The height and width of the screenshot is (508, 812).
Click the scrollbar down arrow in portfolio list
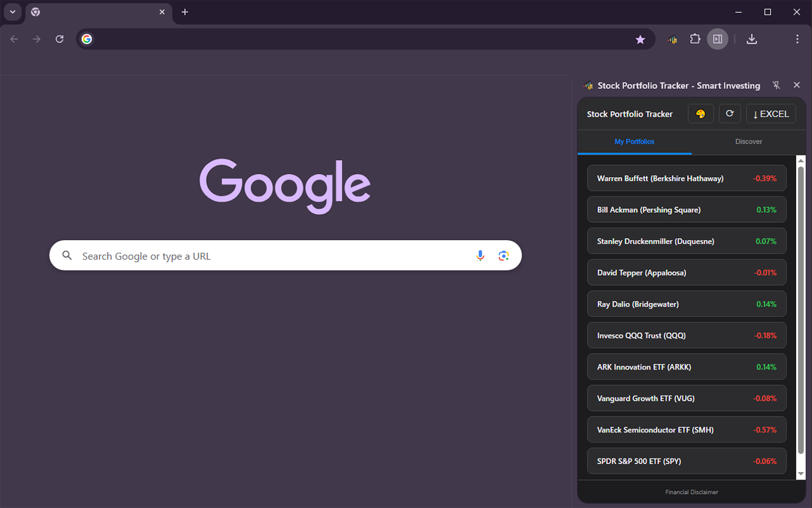pos(801,474)
